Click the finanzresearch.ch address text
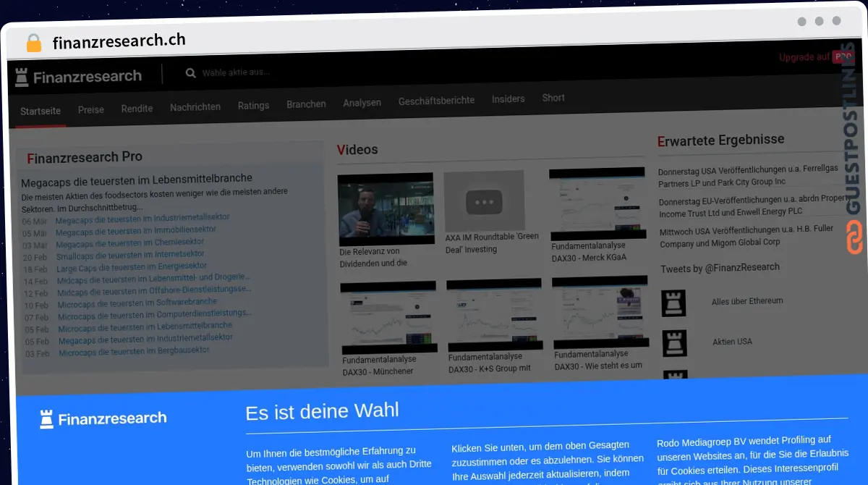This screenshot has width=868, height=485. (x=119, y=41)
